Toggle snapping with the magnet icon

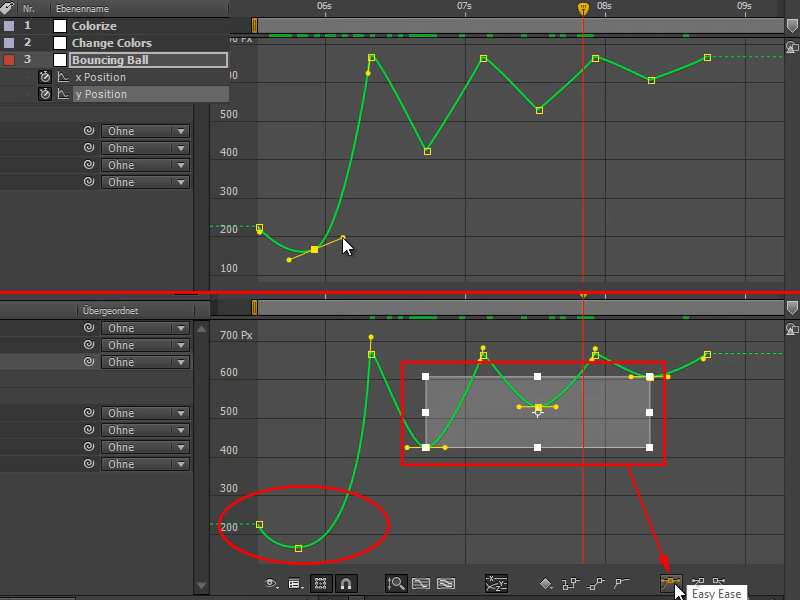click(347, 583)
